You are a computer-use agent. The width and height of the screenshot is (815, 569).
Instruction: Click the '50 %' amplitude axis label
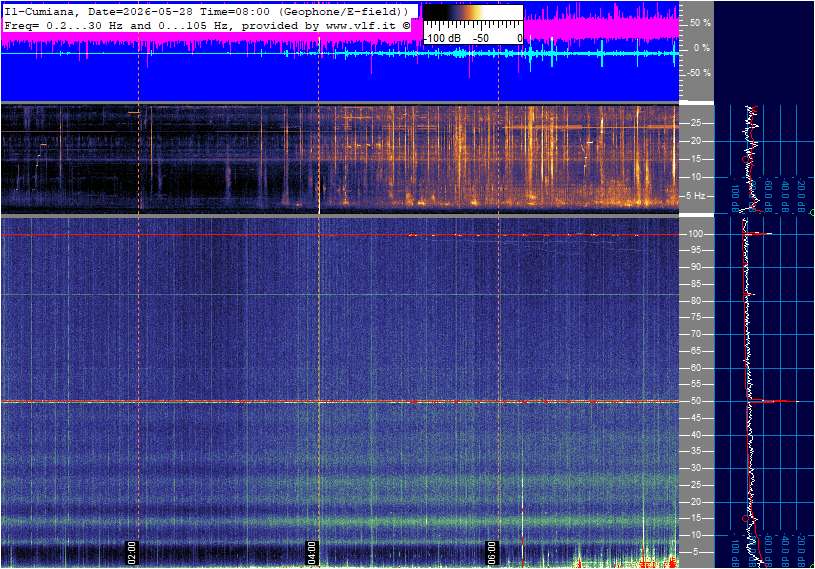point(700,23)
